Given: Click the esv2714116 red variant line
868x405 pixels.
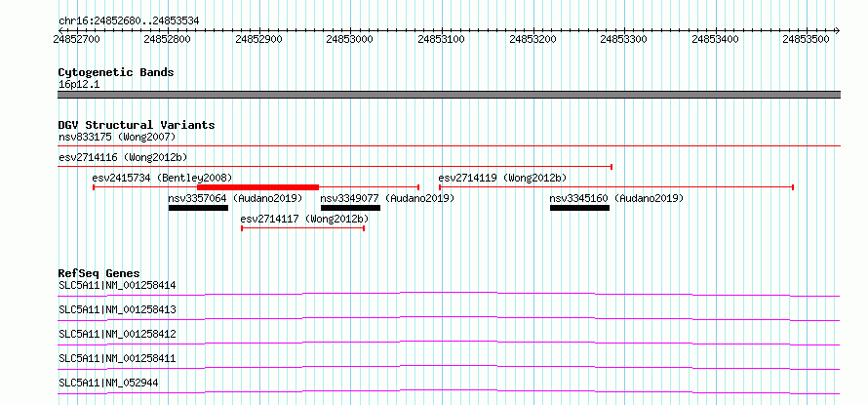Looking at the screenshot, I should [x=335, y=166].
